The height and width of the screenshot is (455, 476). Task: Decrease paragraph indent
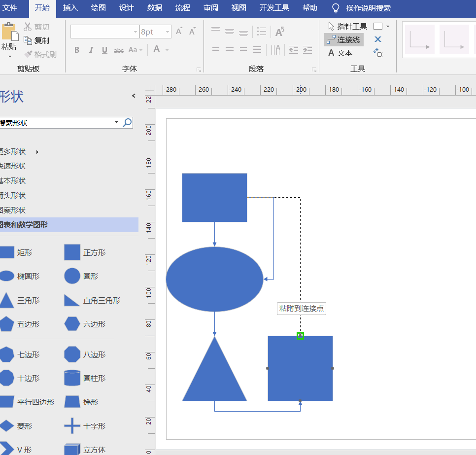(x=294, y=50)
